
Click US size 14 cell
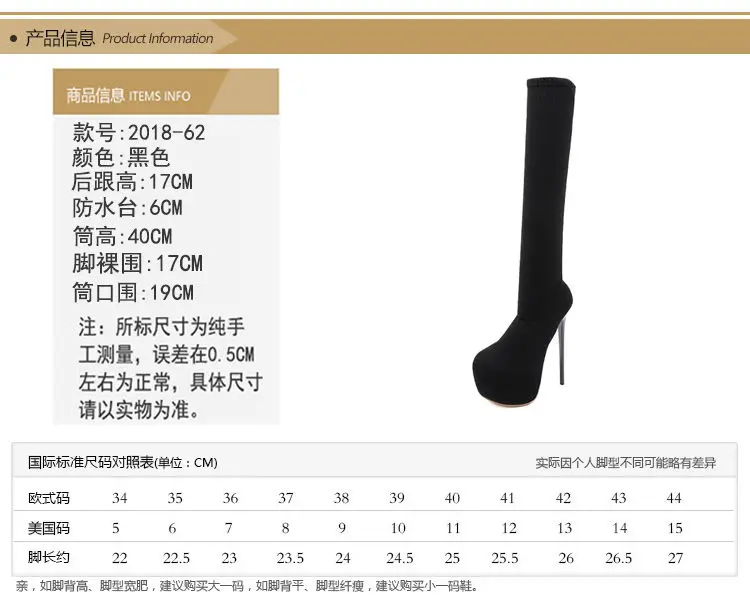(x=620, y=528)
